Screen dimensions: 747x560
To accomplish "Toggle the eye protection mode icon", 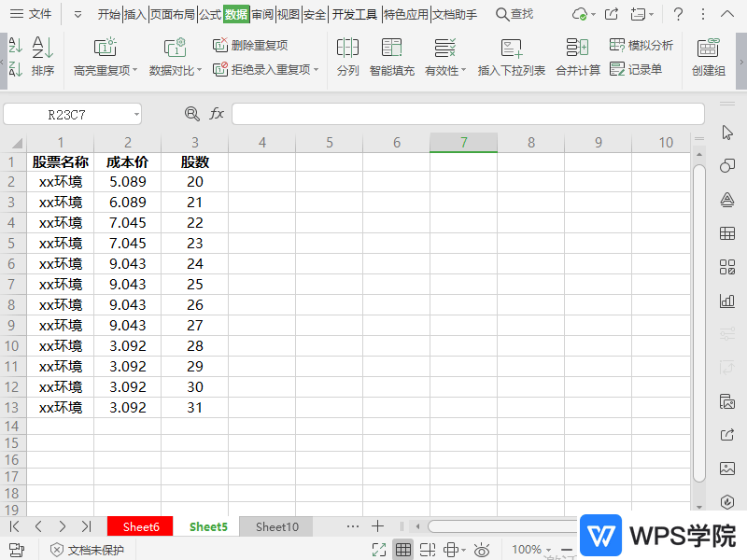I will [482, 550].
